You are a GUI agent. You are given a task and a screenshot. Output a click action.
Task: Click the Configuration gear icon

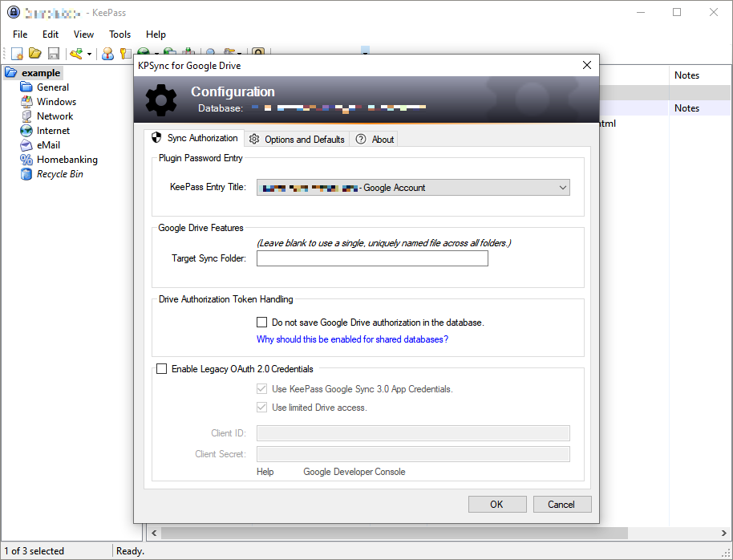coord(161,99)
